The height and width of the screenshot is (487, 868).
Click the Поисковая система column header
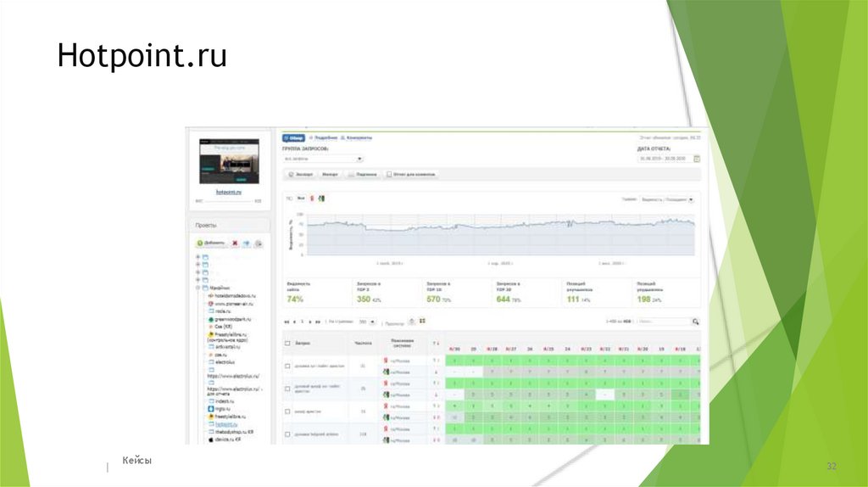tap(403, 344)
